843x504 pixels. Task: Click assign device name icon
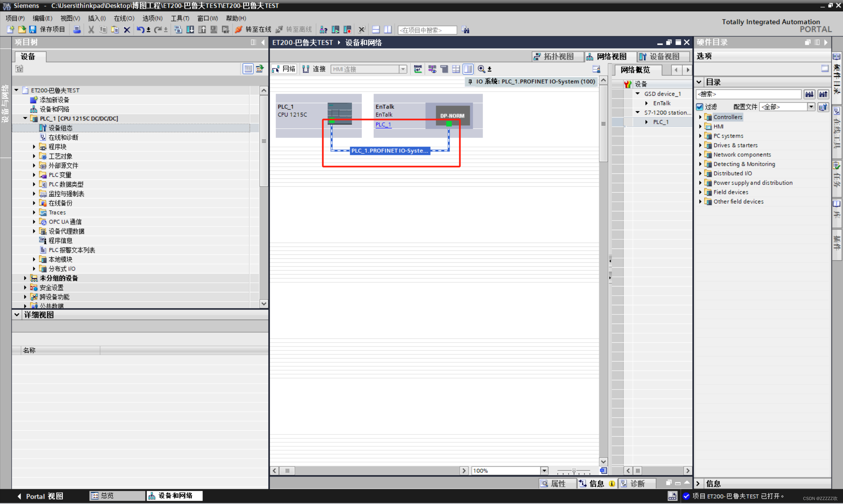[418, 69]
